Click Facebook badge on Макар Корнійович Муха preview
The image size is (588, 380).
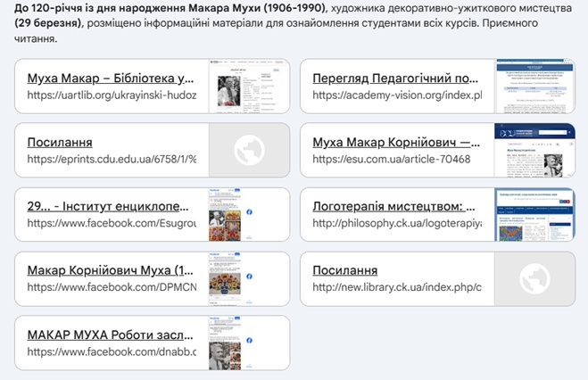click(247, 277)
